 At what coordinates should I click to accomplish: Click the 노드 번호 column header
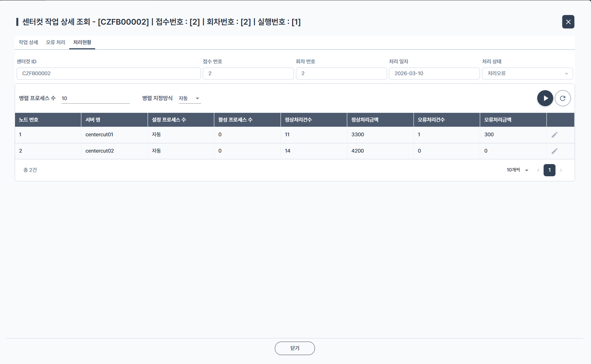48,120
